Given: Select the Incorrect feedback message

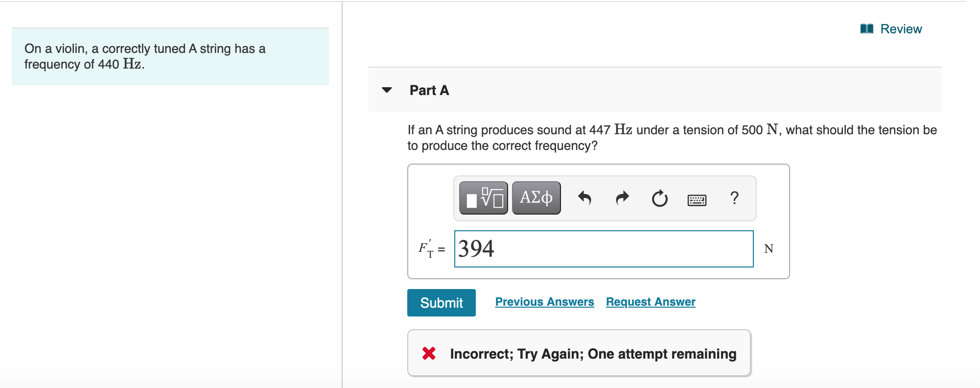Looking at the screenshot, I should [x=593, y=353].
